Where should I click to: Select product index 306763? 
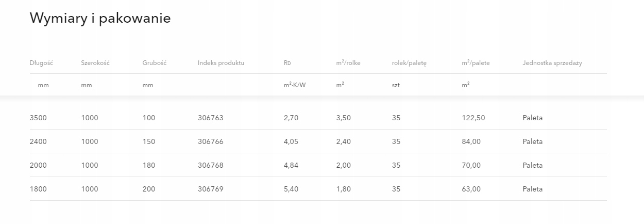[x=210, y=118]
